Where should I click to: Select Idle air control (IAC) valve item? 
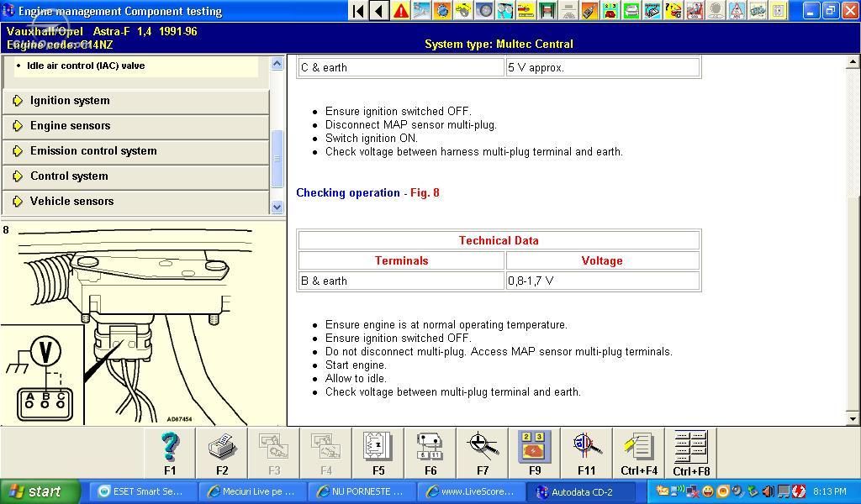coord(87,66)
